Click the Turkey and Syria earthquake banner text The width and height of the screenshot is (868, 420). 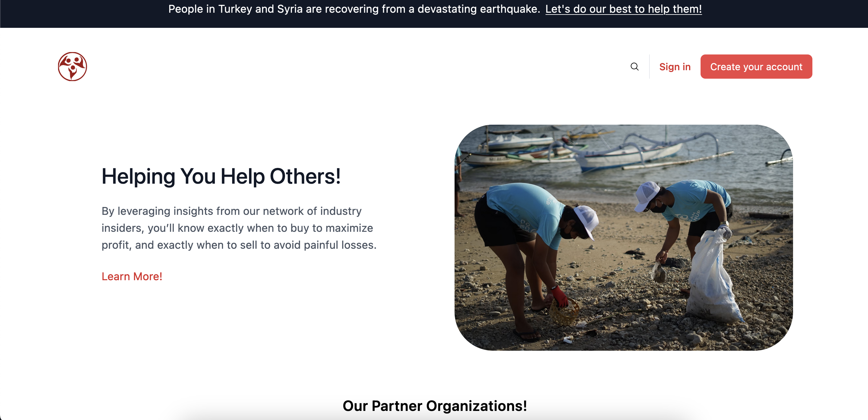point(354,9)
